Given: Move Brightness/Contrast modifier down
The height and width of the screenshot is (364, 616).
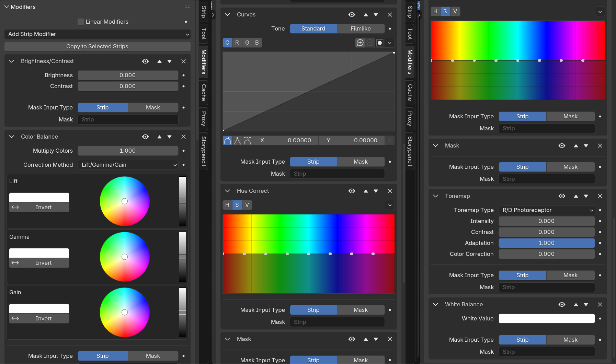Looking at the screenshot, I should [170, 61].
